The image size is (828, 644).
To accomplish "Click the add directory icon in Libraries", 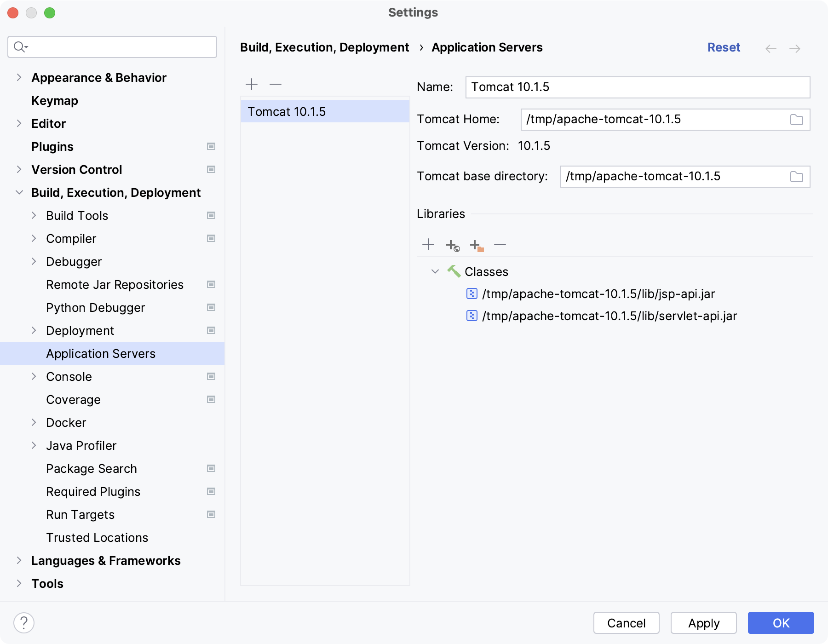I will [x=477, y=245].
